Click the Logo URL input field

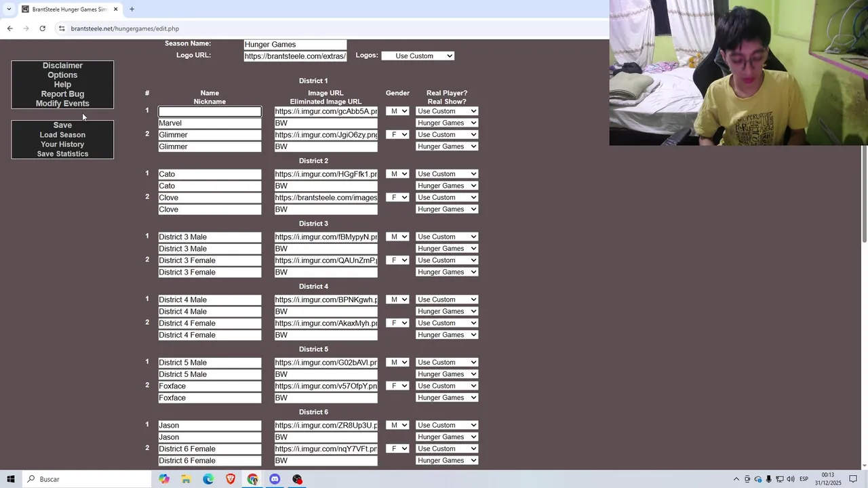click(295, 56)
